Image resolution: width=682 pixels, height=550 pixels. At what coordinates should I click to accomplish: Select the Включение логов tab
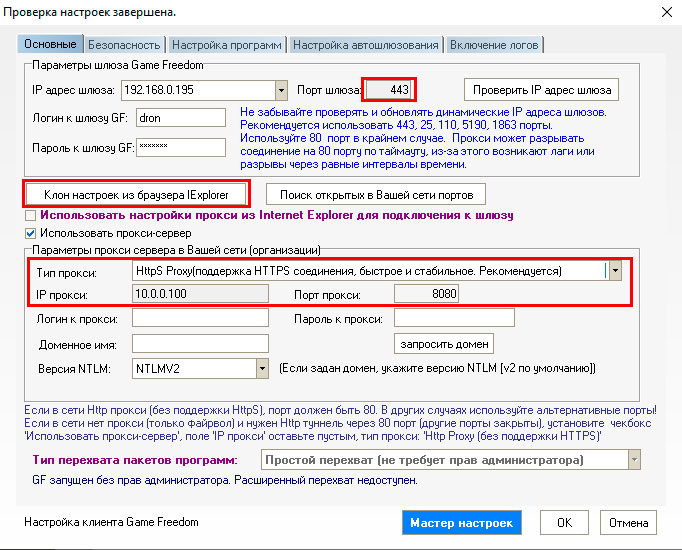click(494, 45)
